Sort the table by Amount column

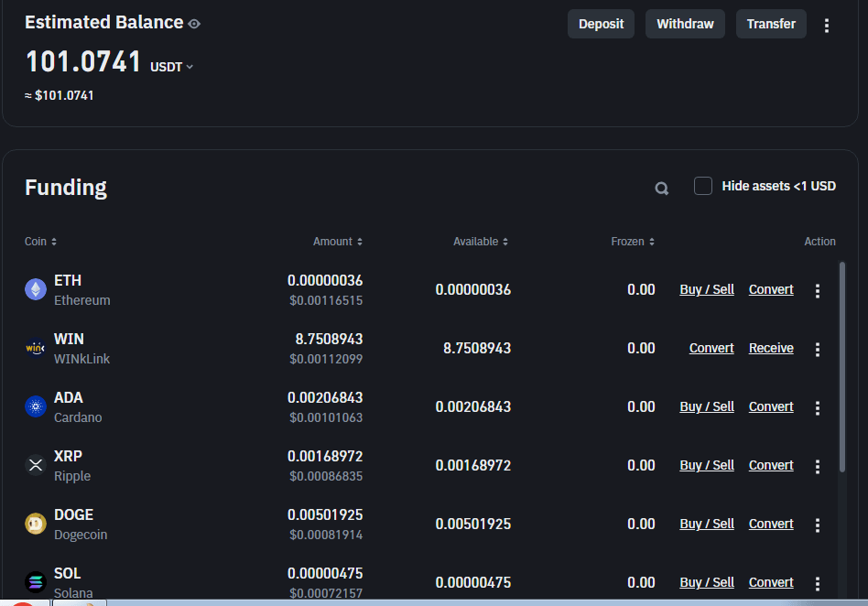coord(338,242)
